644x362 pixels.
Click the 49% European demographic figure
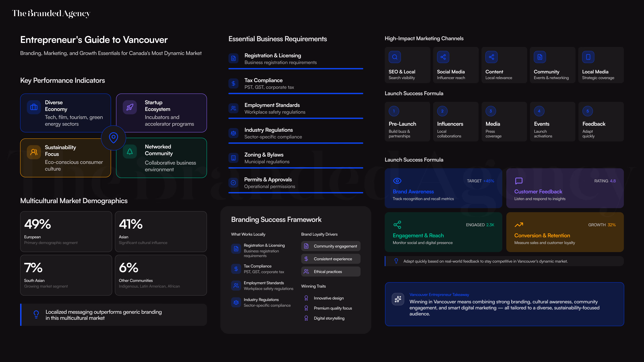click(x=38, y=224)
